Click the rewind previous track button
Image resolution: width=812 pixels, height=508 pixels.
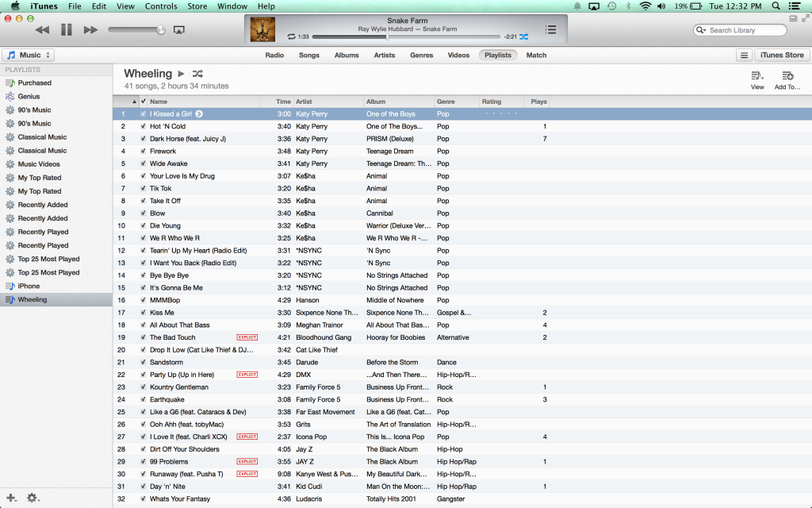click(x=42, y=30)
